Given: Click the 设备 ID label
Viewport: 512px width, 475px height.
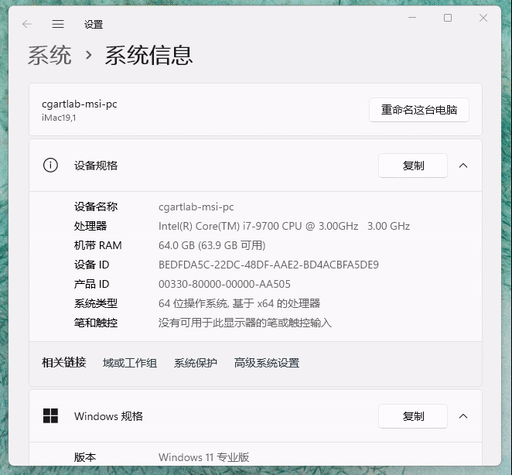Looking at the screenshot, I should coord(92,265).
